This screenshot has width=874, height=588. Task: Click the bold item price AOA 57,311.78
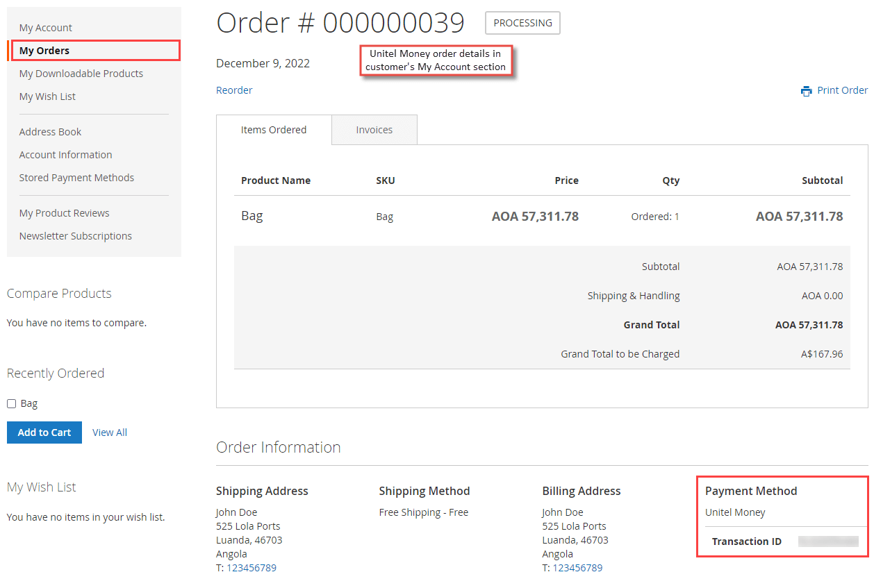coord(535,217)
